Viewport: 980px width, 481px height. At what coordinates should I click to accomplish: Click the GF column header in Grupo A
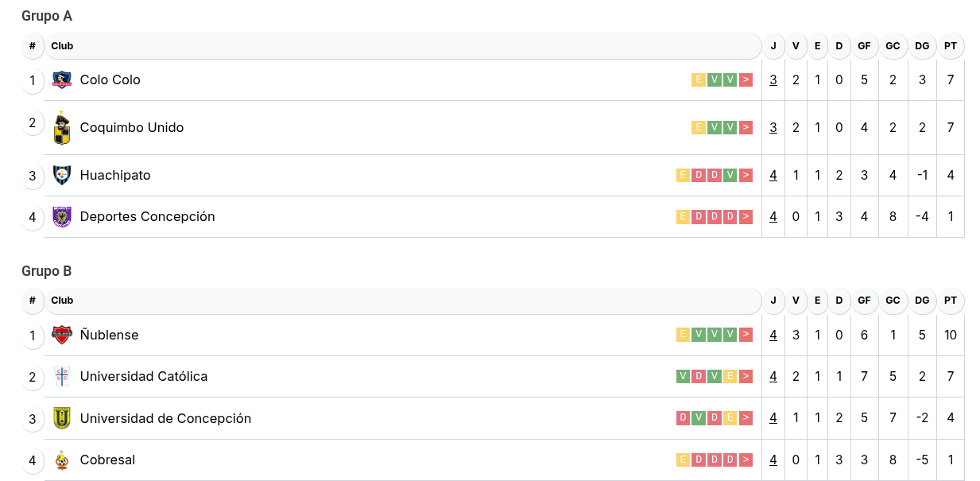[864, 46]
